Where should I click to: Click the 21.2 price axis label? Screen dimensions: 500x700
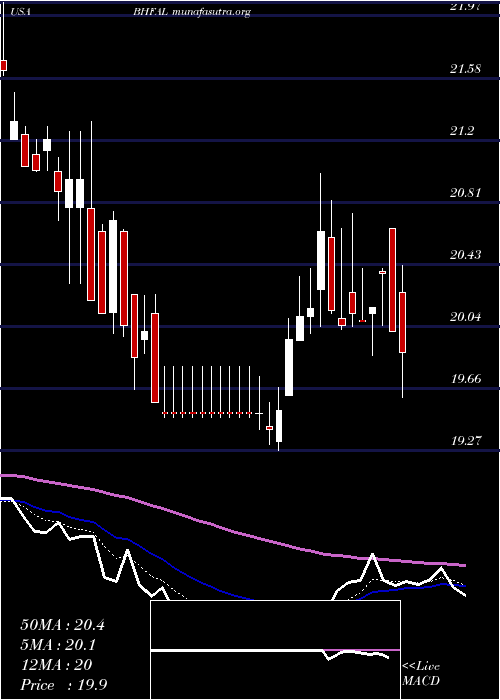coord(462,131)
